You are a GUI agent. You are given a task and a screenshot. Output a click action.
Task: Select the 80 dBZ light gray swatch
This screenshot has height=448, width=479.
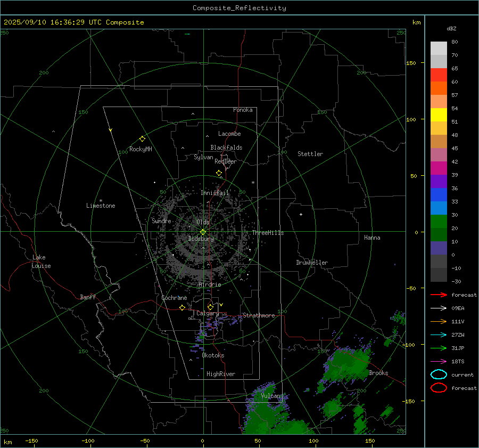point(439,48)
